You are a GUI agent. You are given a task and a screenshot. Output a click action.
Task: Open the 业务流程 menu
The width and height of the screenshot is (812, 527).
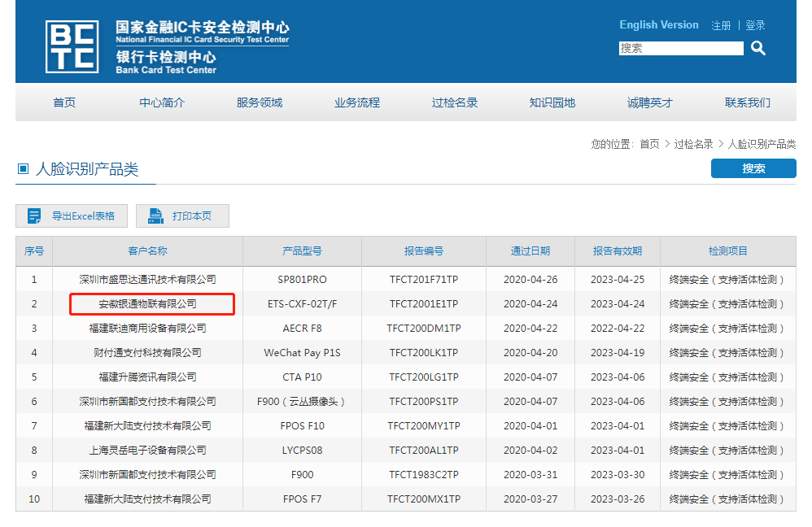click(357, 102)
